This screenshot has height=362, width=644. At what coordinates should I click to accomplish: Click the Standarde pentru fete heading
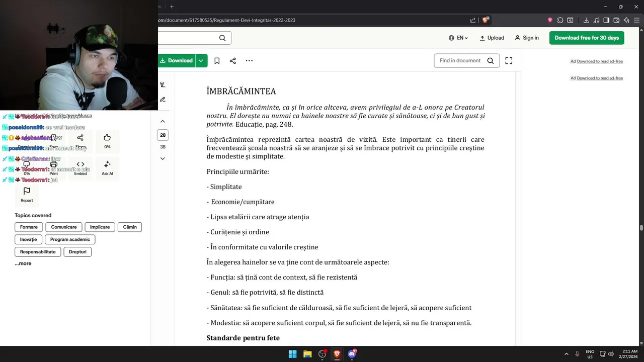coord(243,338)
